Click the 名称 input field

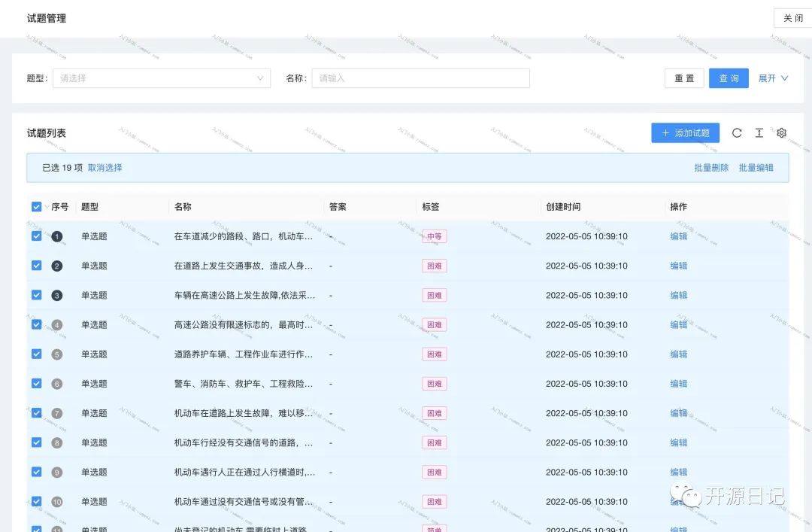420,78
